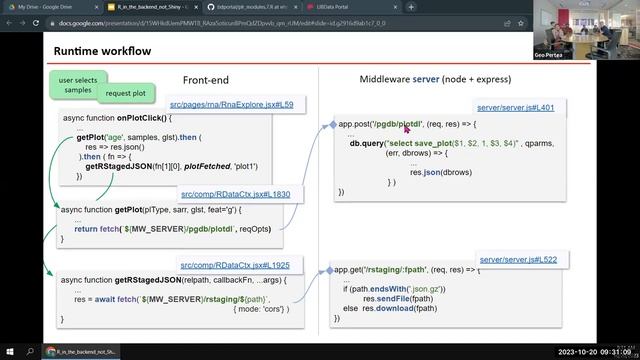This screenshot has width=640, height=360.
Task: Open the src/pages/rna/RnaExplore.jsx#L59 link
Action: [231, 104]
